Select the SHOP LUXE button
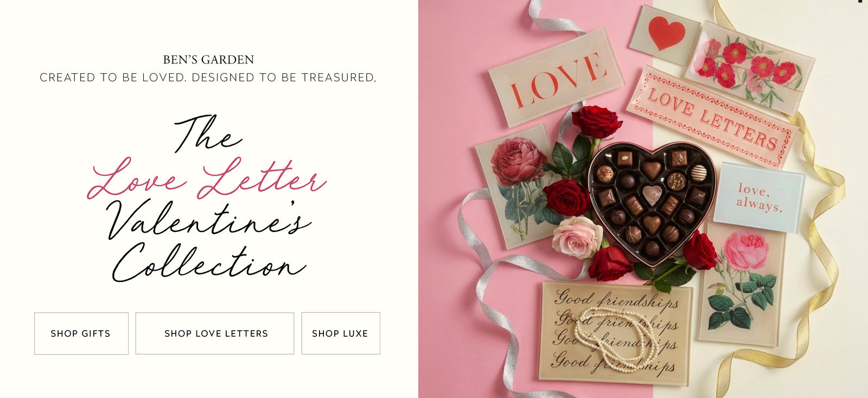The image size is (868, 398). coord(341,333)
